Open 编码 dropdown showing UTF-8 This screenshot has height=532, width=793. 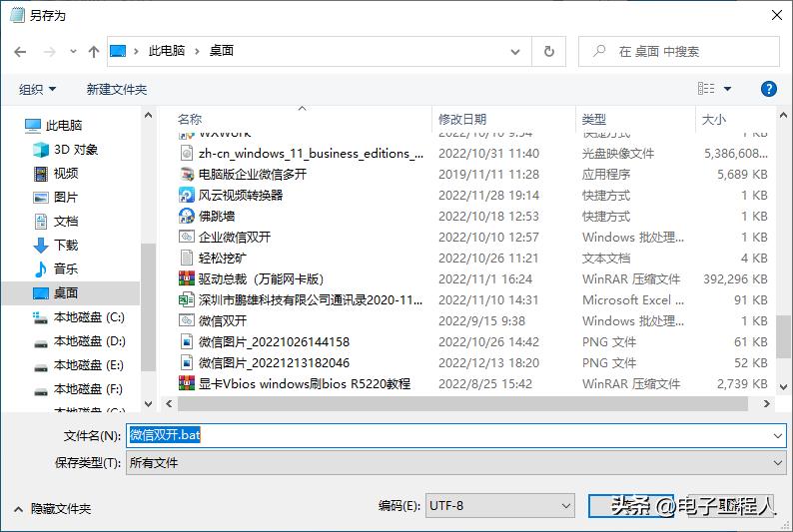[x=499, y=506]
